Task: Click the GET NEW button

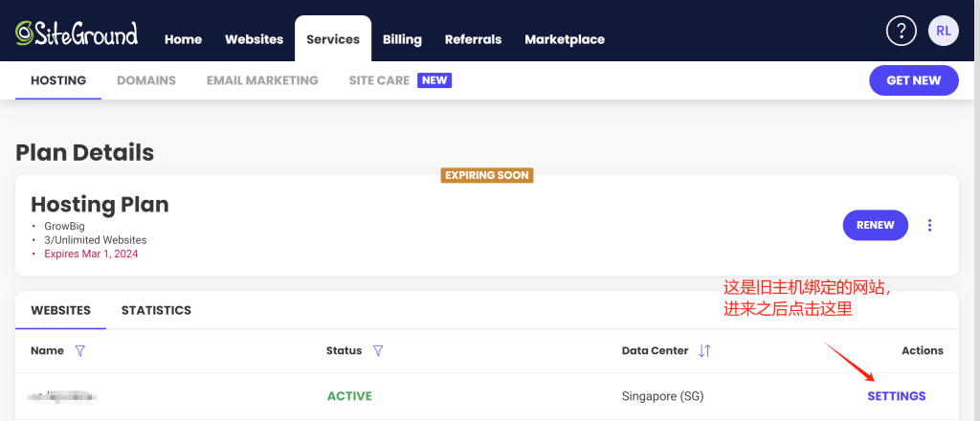Action: coord(914,80)
